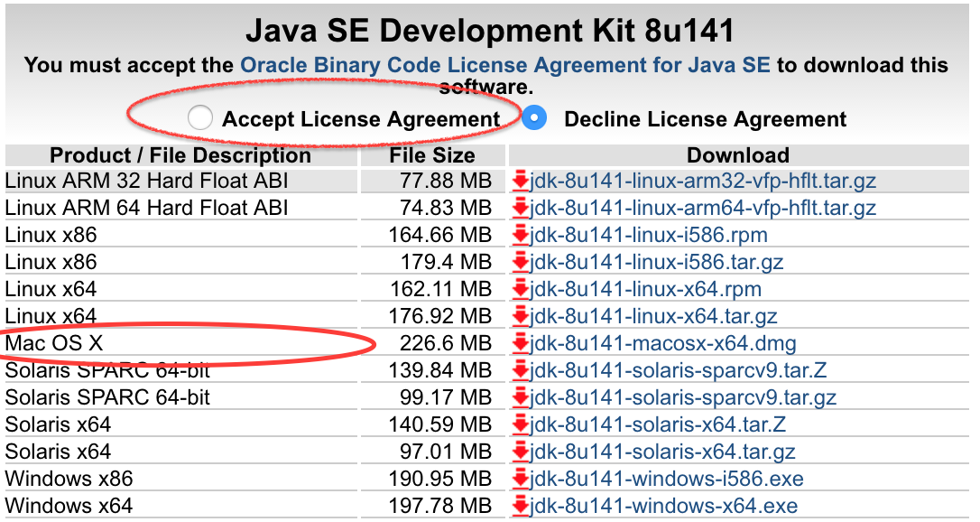Download jdk-8u141-macosx-x64.dmg link

[663, 343]
